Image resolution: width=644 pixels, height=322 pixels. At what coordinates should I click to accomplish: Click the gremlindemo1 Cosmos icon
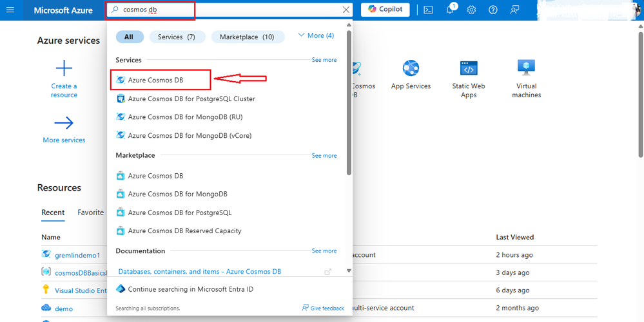pos(46,254)
